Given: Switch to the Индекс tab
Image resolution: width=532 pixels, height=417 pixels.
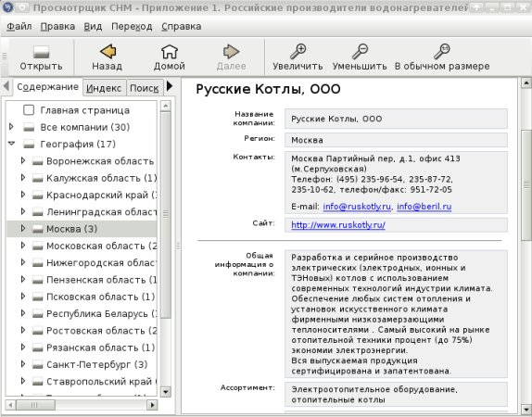Looking at the screenshot, I should [x=104, y=88].
